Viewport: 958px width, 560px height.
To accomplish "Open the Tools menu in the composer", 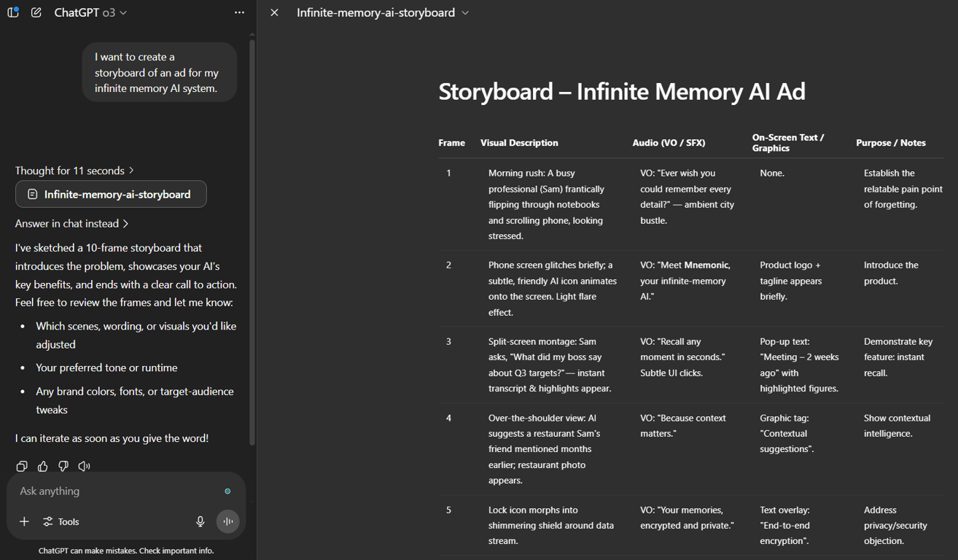I will coord(61,521).
